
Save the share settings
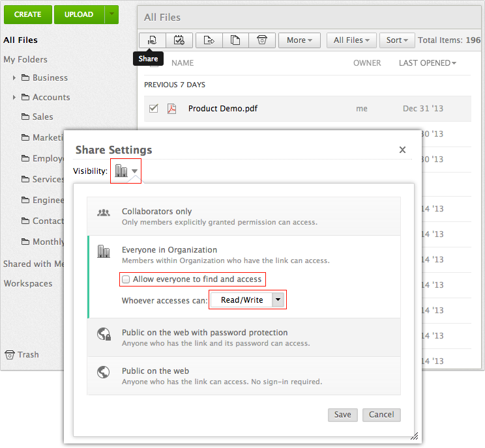[343, 415]
